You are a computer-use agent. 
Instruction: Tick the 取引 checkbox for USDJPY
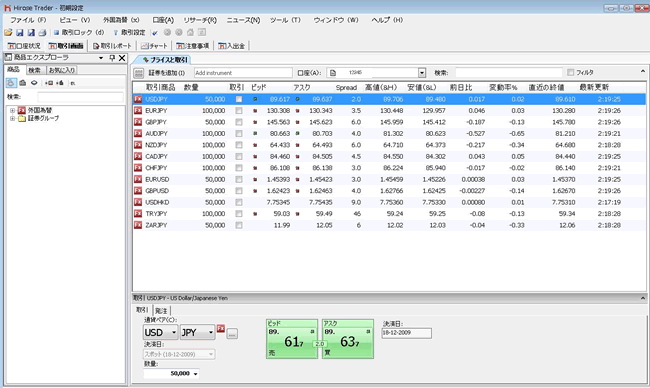click(239, 99)
